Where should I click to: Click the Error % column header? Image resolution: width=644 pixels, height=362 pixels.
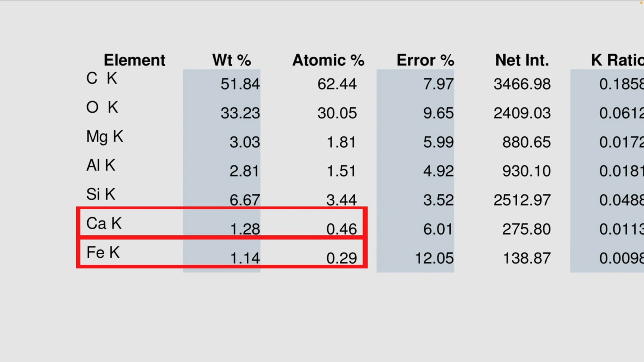425,60
